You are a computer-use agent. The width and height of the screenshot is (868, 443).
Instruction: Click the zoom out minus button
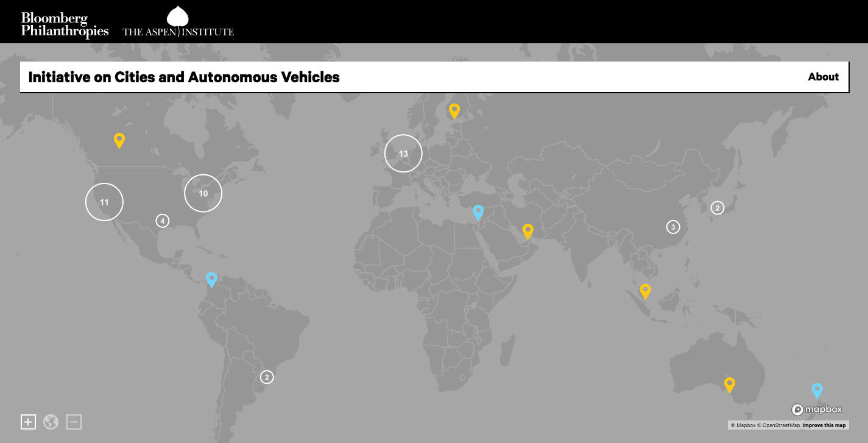click(x=74, y=422)
